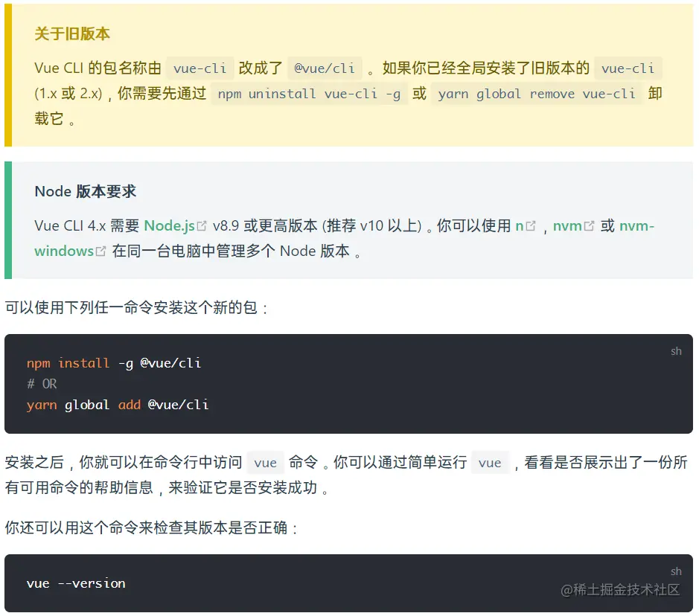Click external link icon after windows
This screenshot has width=699, height=616.
(x=100, y=251)
